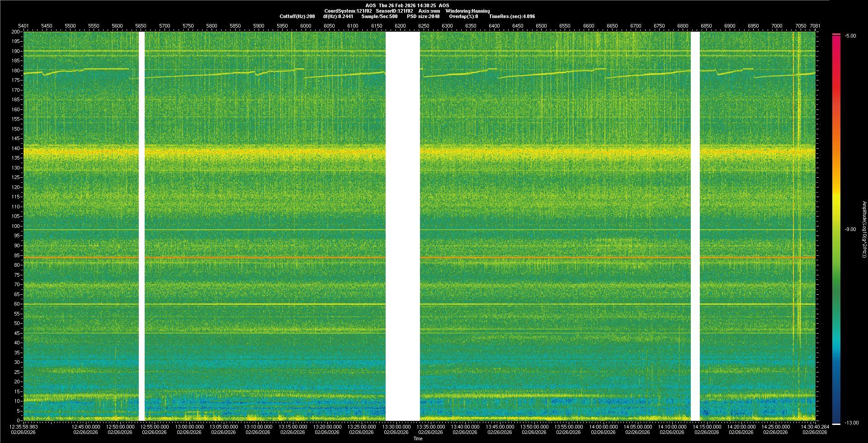This screenshot has height=443, width=868.
Task: Click the widest white data gap near 13:30
Action: (x=402, y=226)
